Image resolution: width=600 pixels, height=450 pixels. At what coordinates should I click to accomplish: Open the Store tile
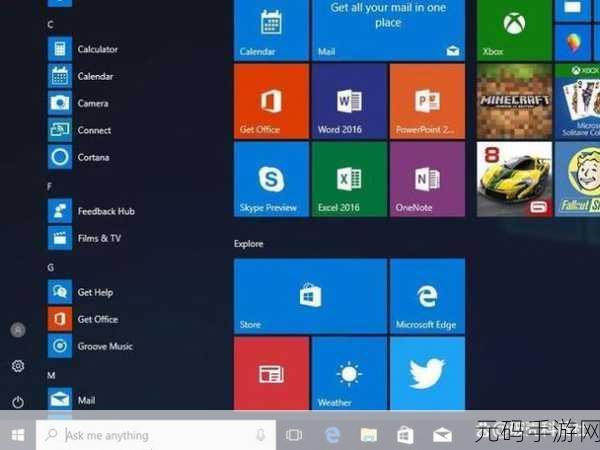(x=310, y=296)
